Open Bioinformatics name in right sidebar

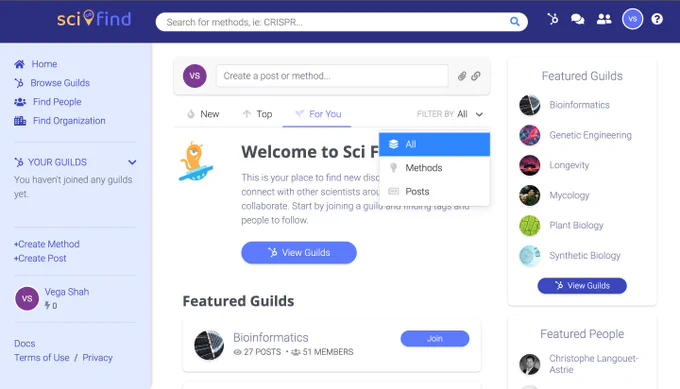[x=579, y=105]
